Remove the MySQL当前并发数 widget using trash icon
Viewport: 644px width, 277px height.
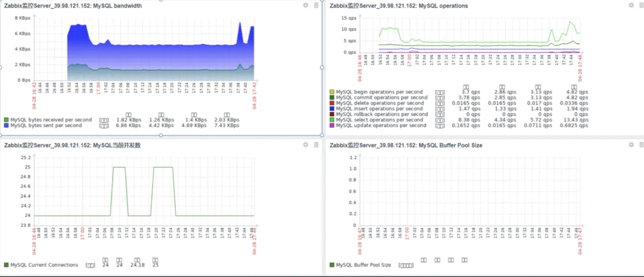316,145
